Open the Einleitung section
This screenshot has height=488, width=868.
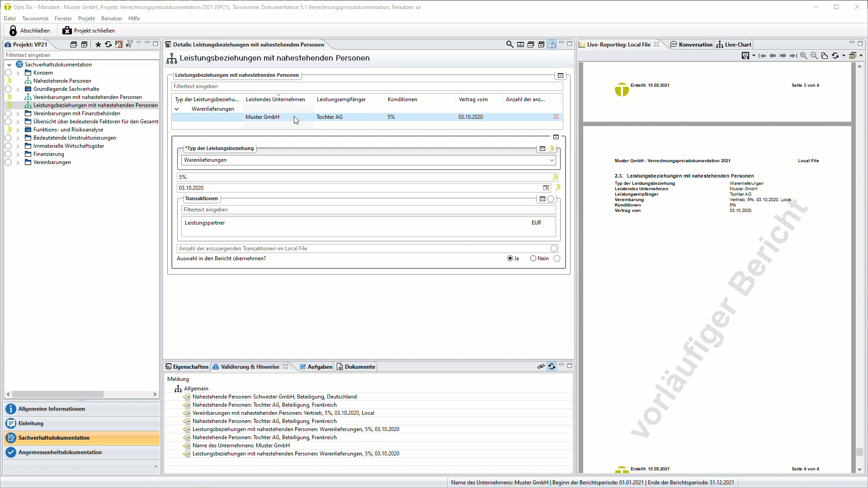point(82,423)
